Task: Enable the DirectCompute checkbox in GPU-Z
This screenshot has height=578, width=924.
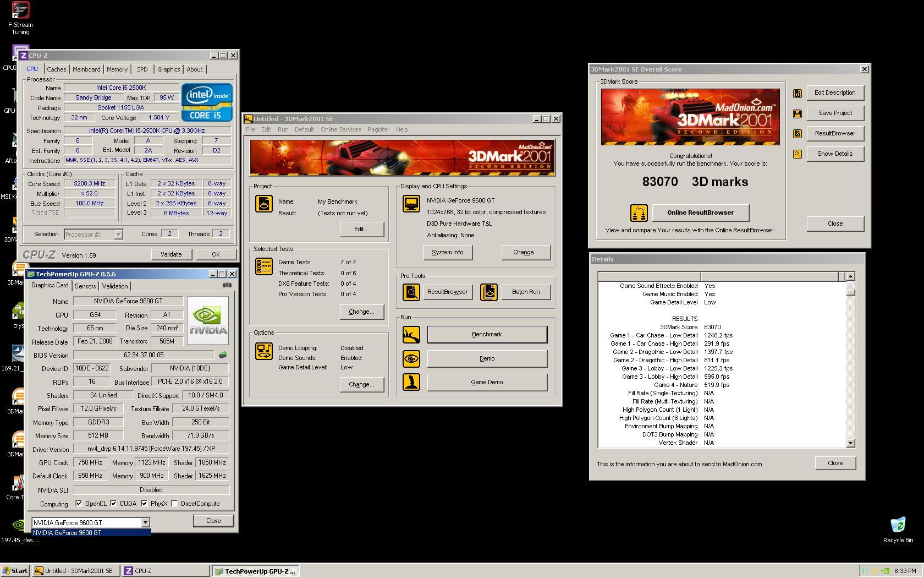Action: point(174,504)
